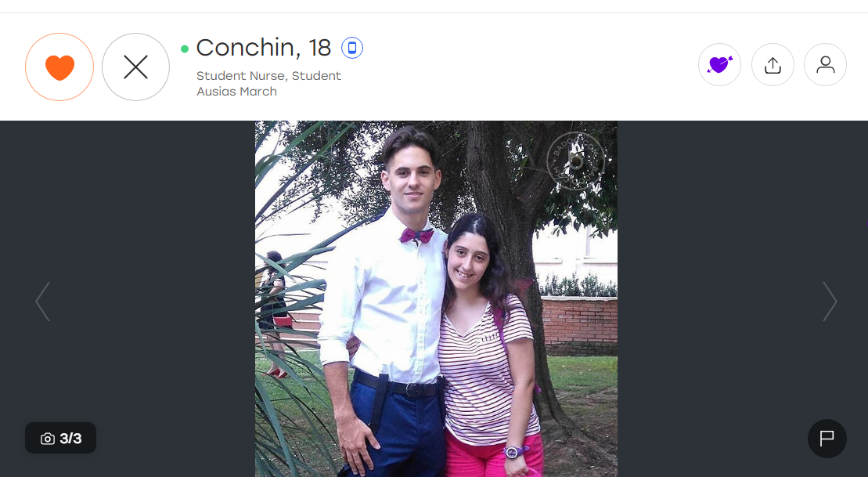
Task: Select the Student Nurse, Student text
Action: click(269, 76)
